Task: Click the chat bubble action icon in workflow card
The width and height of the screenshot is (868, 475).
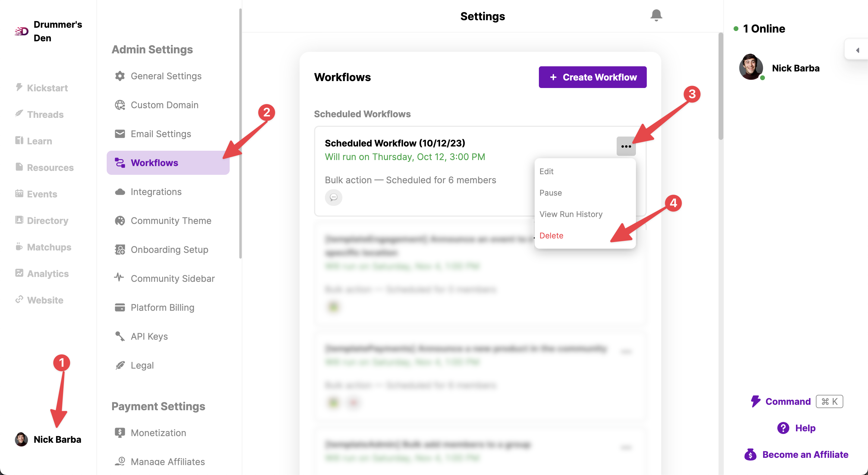Action: tap(333, 197)
